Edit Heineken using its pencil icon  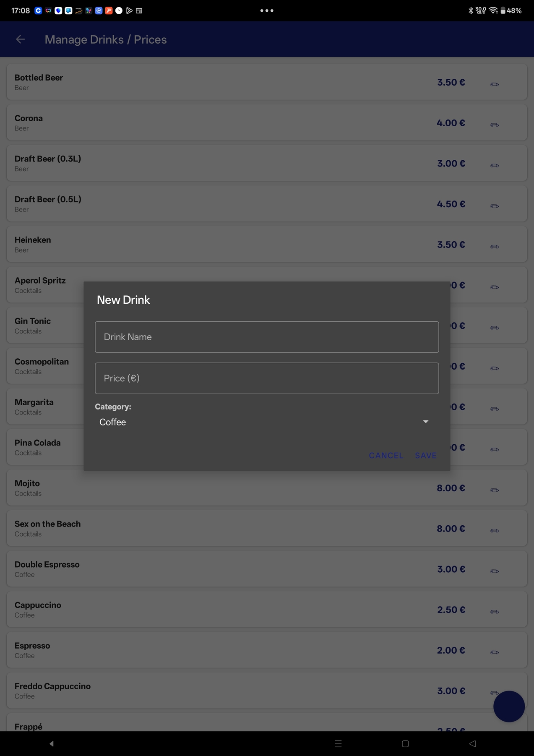(495, 247)
